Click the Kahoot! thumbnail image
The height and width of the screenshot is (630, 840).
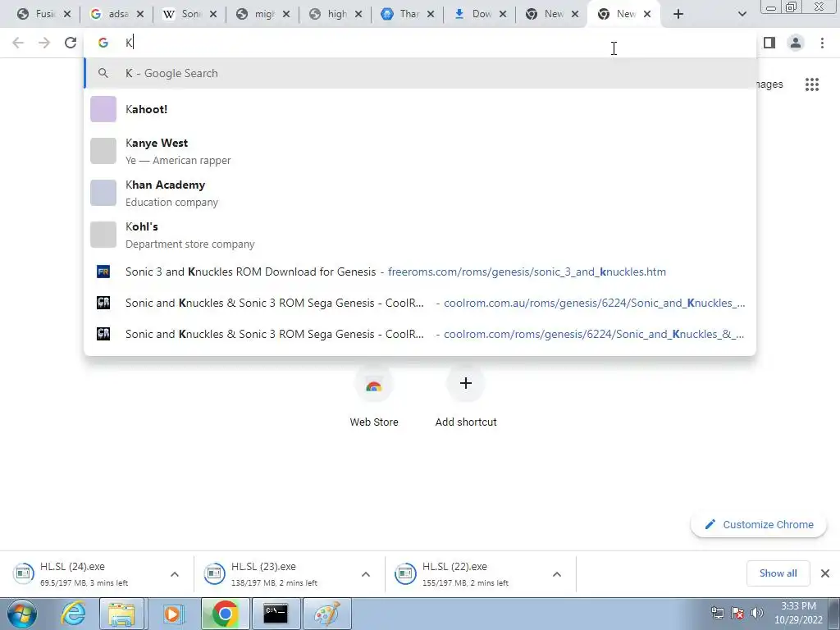(x=103, y=109)
